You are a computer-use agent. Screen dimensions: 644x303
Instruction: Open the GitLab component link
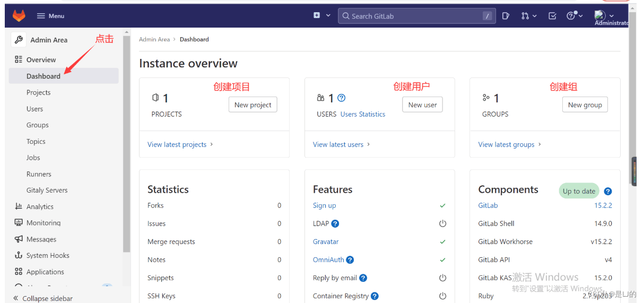click(488, 205)
